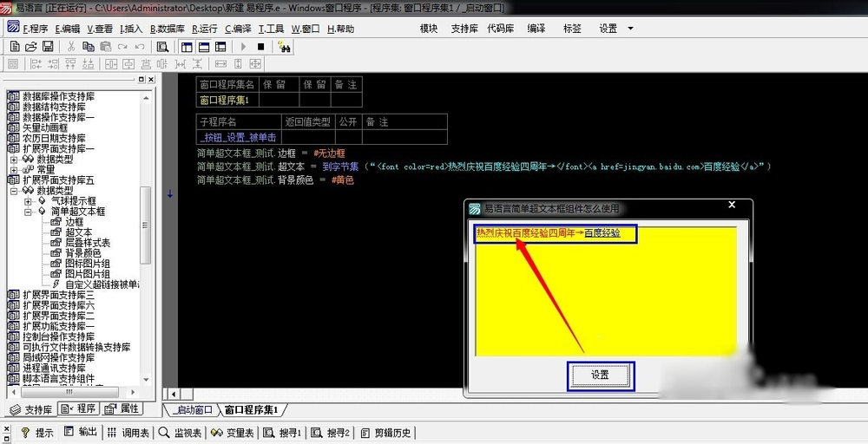Expand 数据类型 under 扩展界面支持库一

pos(14,160)
